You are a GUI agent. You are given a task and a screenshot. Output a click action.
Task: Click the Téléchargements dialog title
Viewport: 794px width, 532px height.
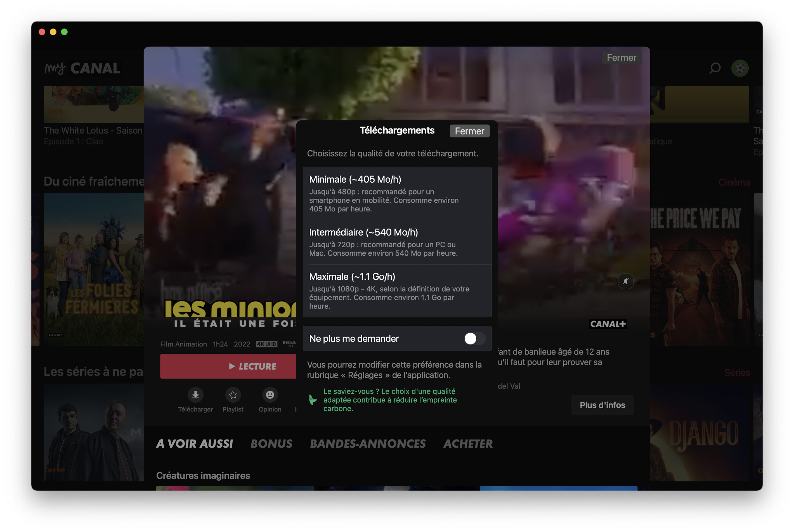tap(397, 130)
